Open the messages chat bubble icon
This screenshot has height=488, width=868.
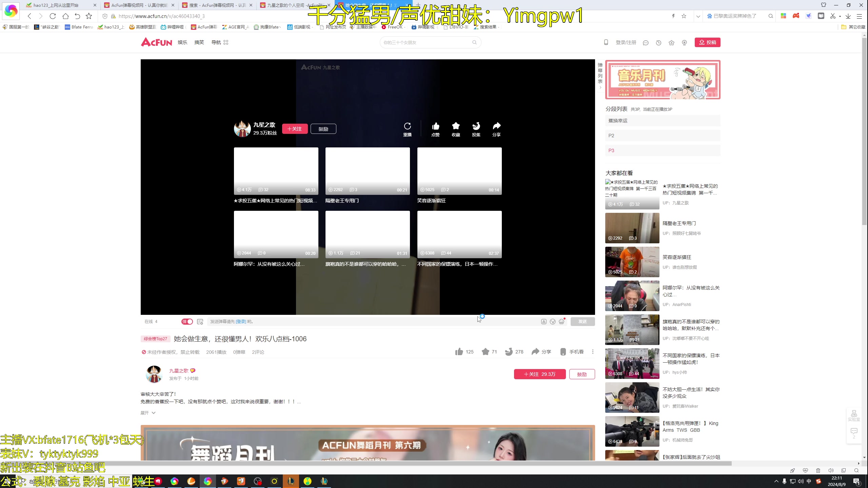[x=646, y=43]
